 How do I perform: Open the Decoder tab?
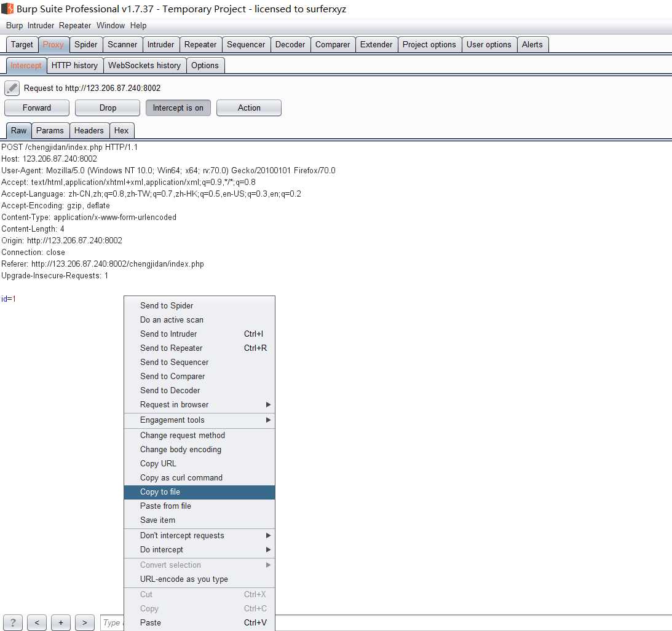click(290, 44)
